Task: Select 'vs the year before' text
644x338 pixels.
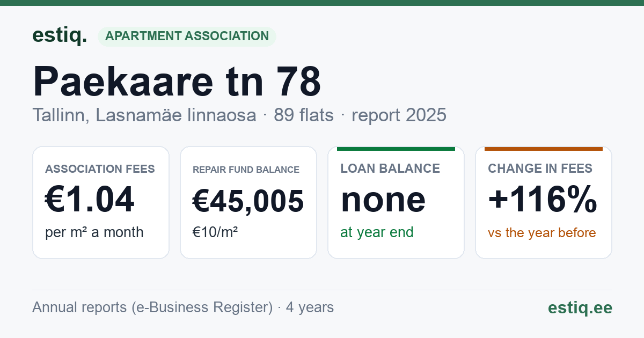Action: 542,233
